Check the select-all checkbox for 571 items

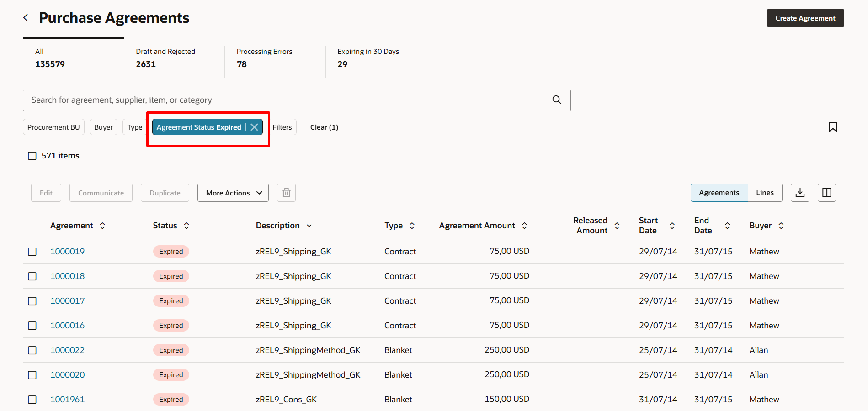pos(32,155)
